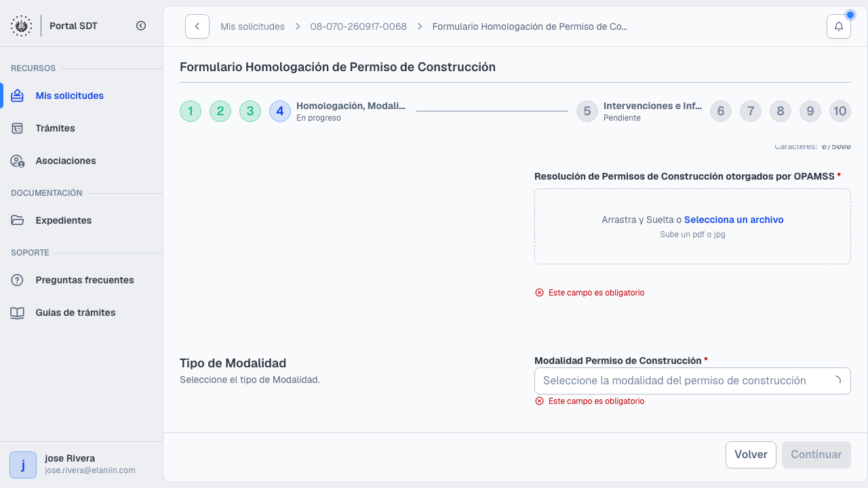Go to step 3 of the form
This screenshot has height=488, width=868.
[250, 111]
